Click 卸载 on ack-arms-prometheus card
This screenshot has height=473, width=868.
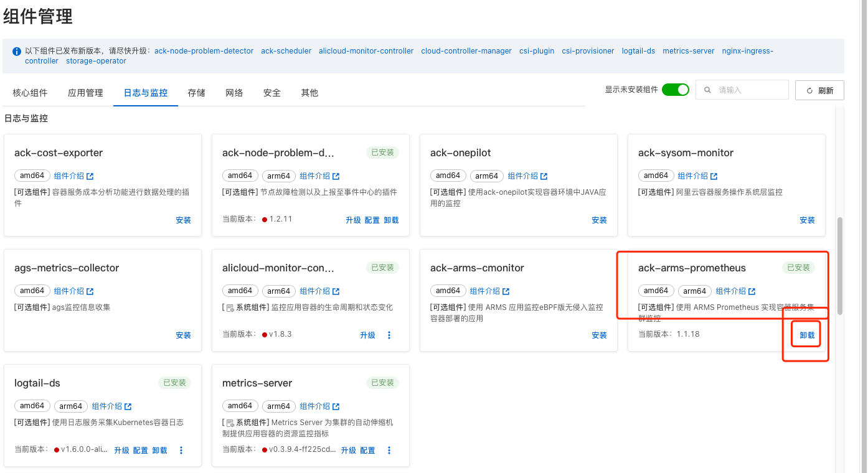click(x=807, y=335)
